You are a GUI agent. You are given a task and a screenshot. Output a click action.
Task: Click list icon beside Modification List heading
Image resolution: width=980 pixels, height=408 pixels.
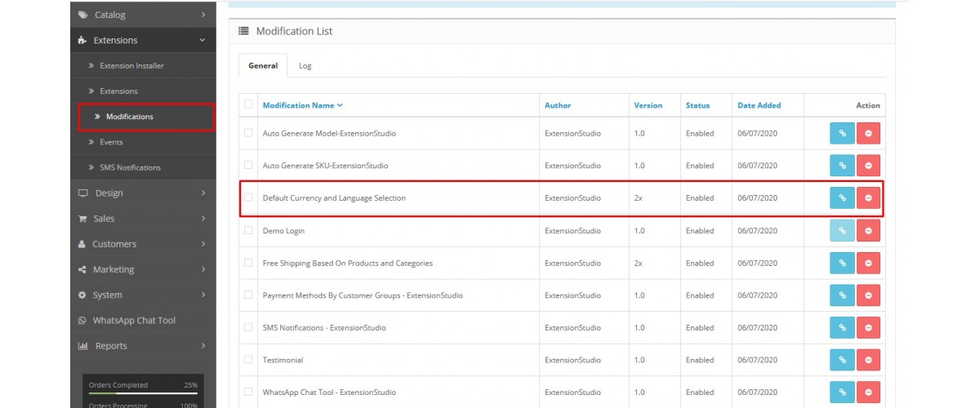click(243, 31)
